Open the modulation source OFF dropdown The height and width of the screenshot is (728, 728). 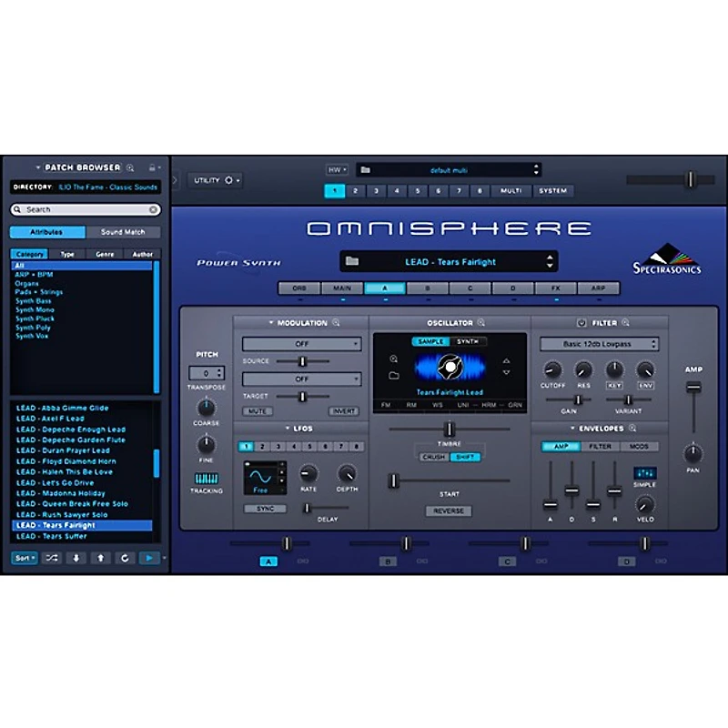pos(302,344)
